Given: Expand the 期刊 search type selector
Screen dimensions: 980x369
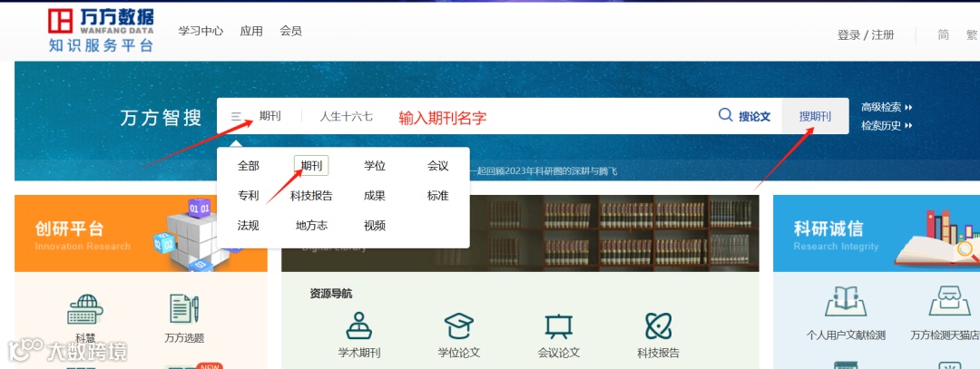Looking at the screenshot, I should 270,115.
